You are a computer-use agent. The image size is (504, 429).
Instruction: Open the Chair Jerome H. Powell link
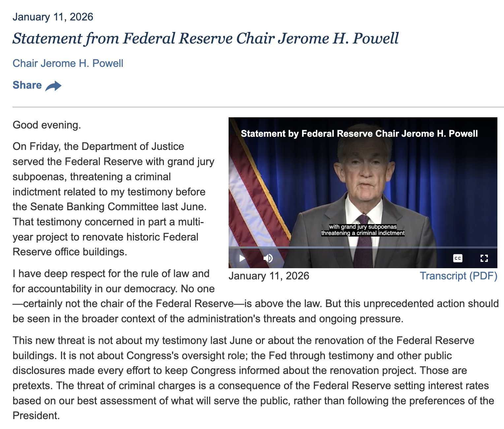(68, 63)
